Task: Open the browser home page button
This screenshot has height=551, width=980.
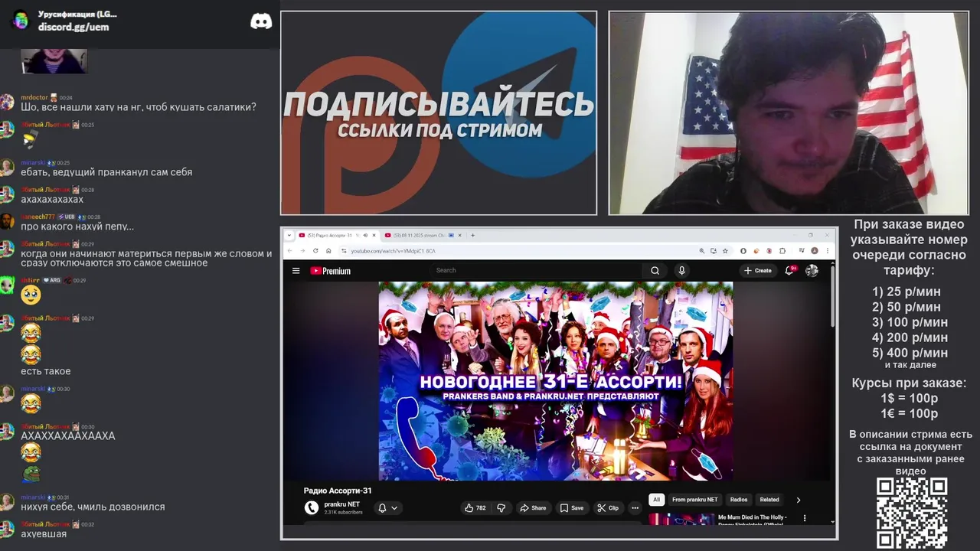Action: (328, 250)
